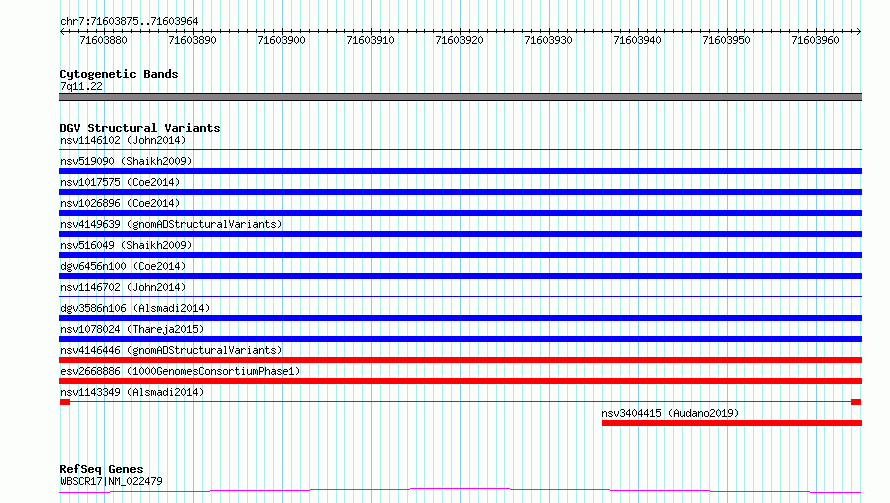Open variant nsv1078024 (Thareja2015) label
The height and width of the screenshot is (503, 890).
[x=132, y=329]
